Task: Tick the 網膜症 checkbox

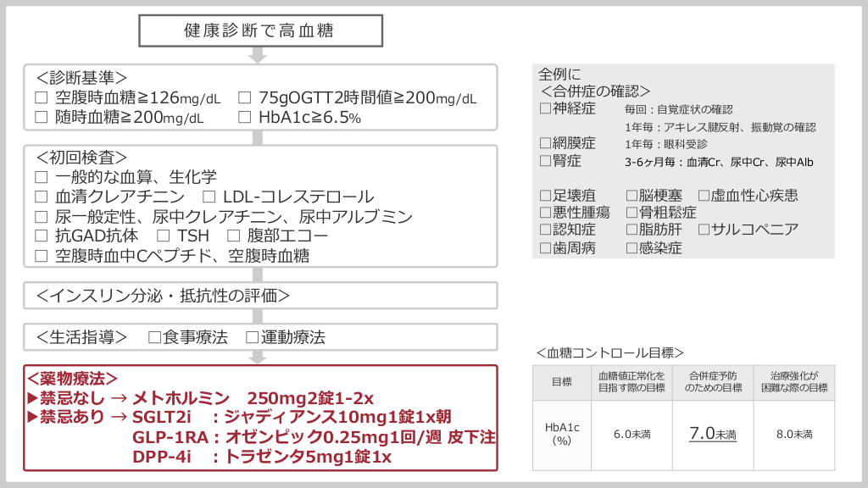Action: (x=545, y=143)
